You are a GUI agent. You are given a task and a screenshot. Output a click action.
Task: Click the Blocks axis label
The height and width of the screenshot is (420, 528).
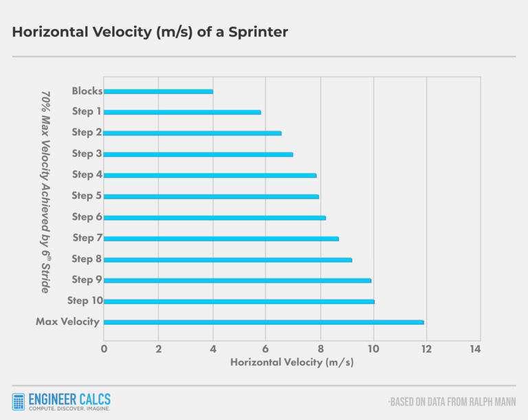pyautogui.click(x=87, y=91)
